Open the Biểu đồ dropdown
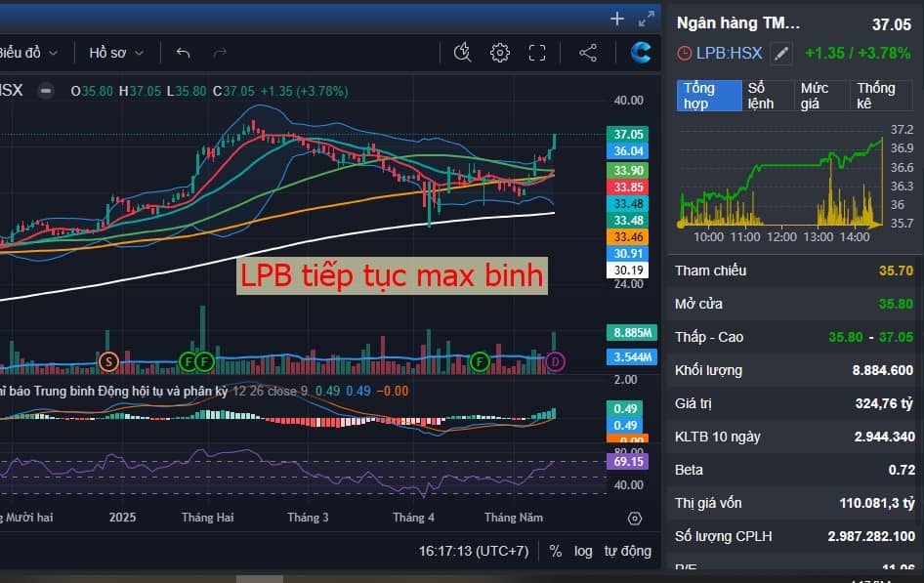Image resolution: width=924 pixels, height=583 pixels. (28, 53)
